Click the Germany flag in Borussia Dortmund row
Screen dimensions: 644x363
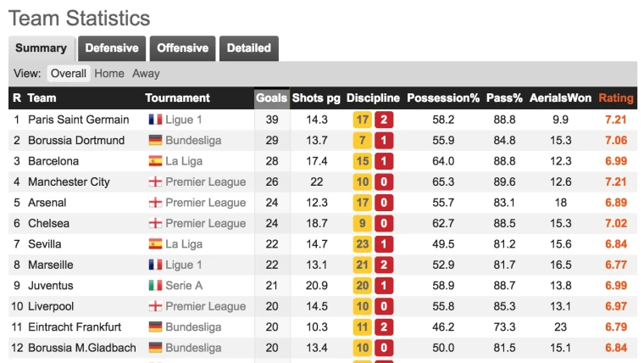click(x=155, y=141)
